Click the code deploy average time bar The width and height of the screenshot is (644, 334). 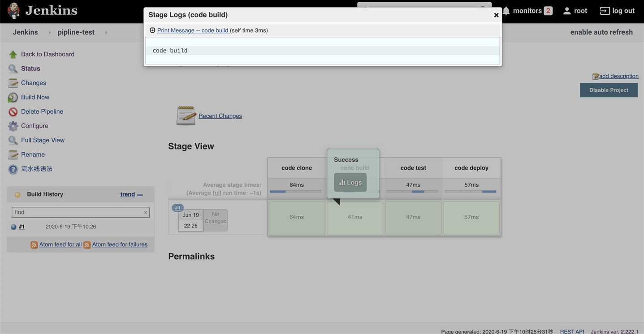471,192
